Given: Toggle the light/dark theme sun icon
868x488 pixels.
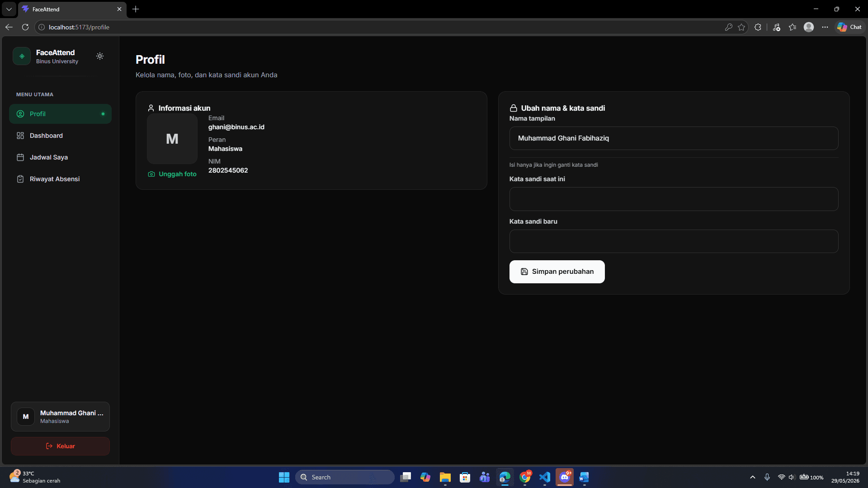Looking at the screenshot, I should tap(100, 56).
